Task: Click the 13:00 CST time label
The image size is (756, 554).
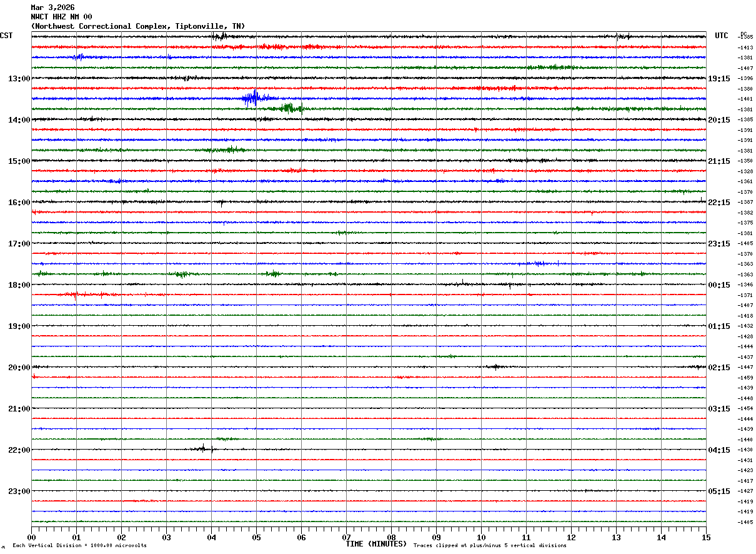Action: click(x=19, y=79)
